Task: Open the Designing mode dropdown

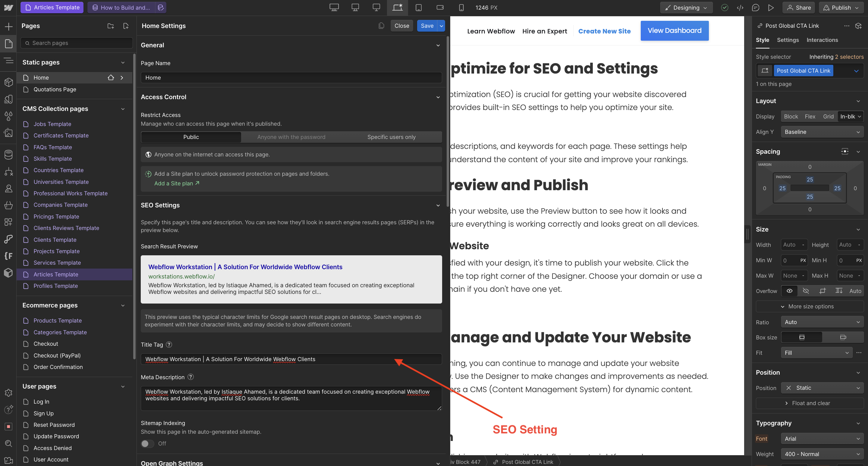Action: (686, 8)
